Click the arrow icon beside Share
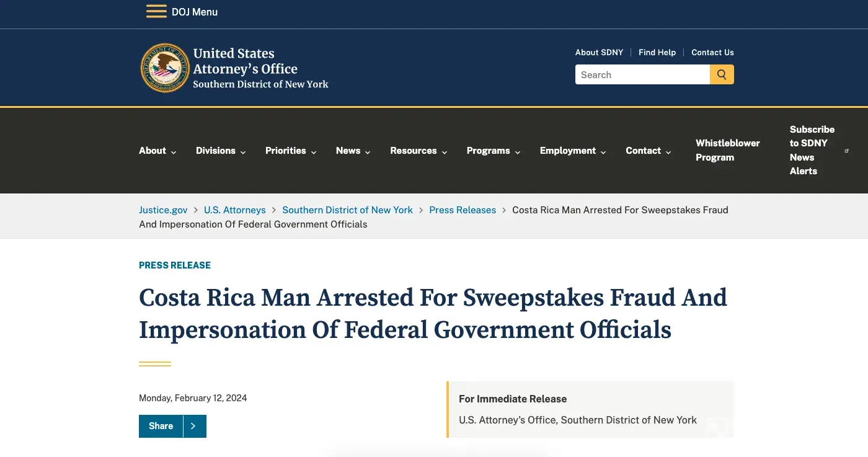This screenshot has height=457, width=868. [194, 426]
